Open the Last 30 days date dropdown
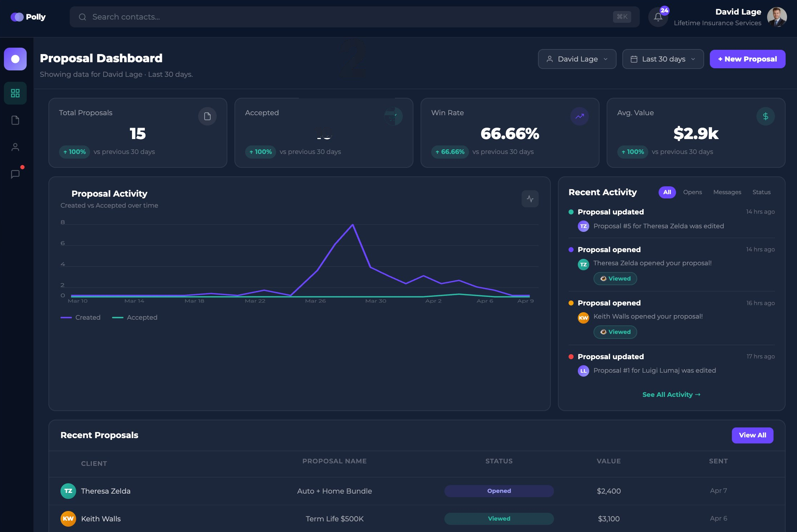The image size is (797, 532). [x=663, y=59]
